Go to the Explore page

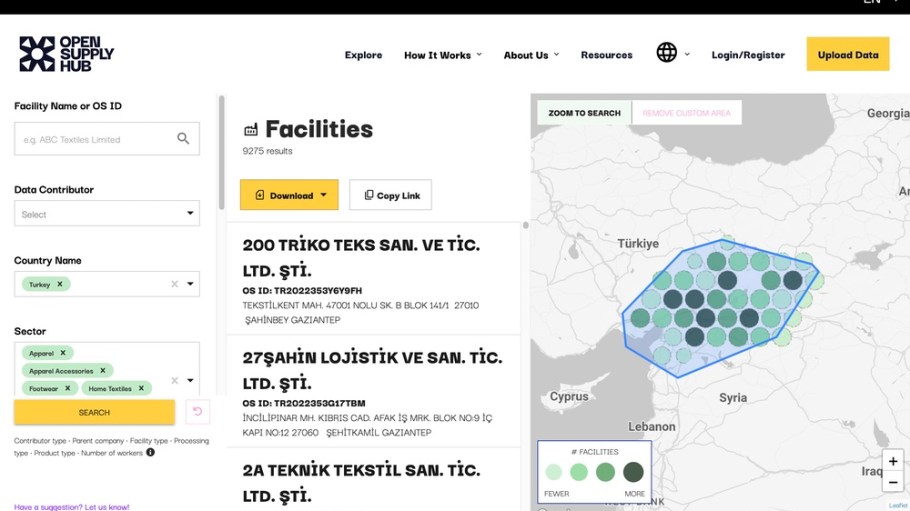(363, 55)
